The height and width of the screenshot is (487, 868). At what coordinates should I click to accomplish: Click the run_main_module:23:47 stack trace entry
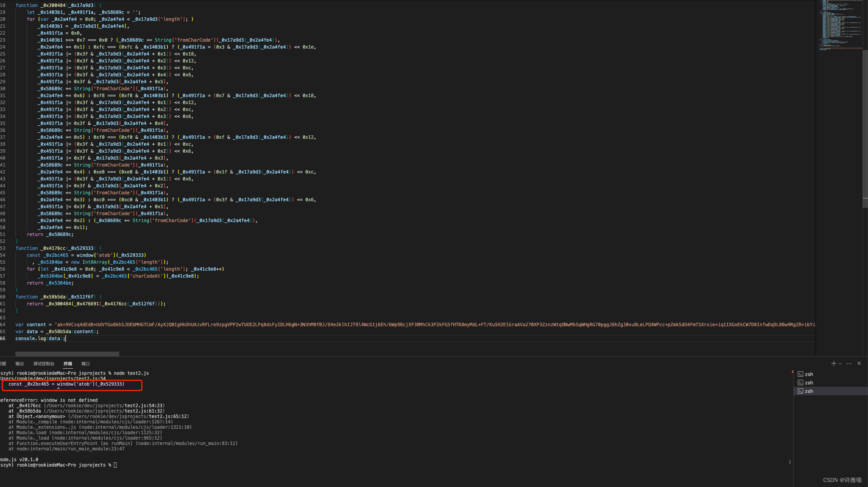tap(71, 449)
